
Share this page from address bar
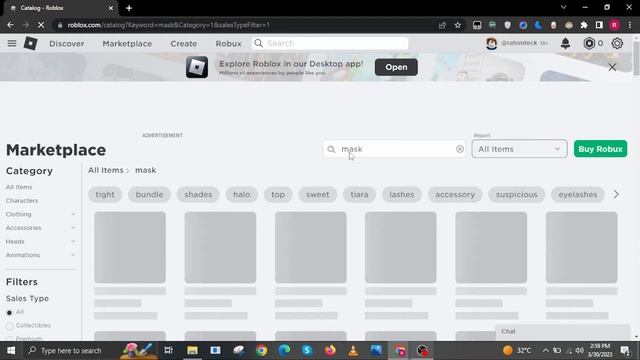point(442,25)
